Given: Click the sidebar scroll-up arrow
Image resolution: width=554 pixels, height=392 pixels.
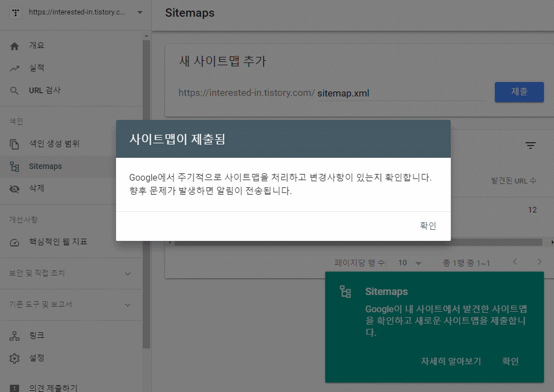Looking at the screenshot, I should pyautogui.click(x=146, y=36).
